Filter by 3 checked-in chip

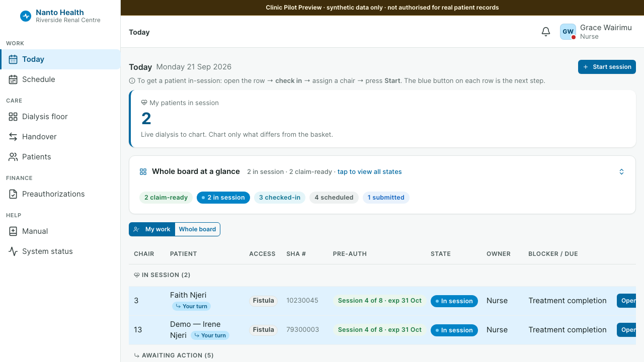280,198
